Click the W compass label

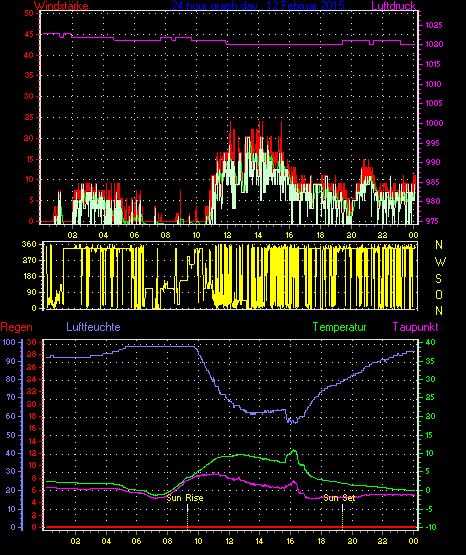[440, 262]
